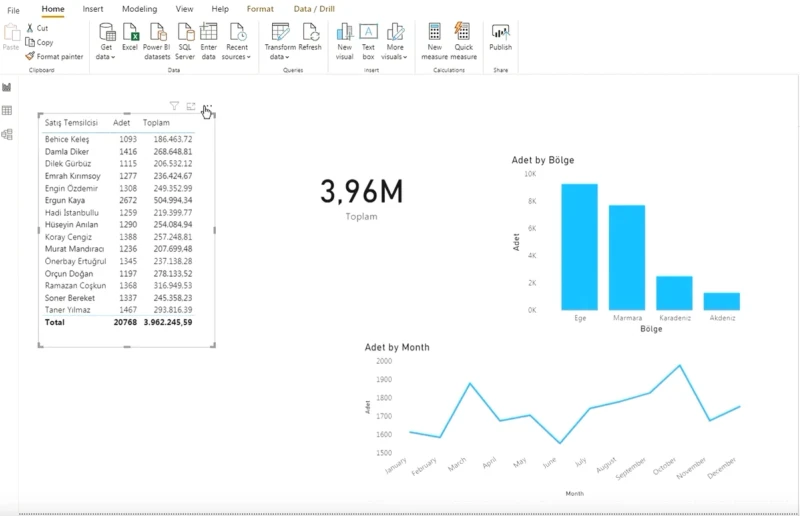The width and height of the screenshot is (800, 516).
Task: Open the Format tab
Action: click(x=260, y=9)
